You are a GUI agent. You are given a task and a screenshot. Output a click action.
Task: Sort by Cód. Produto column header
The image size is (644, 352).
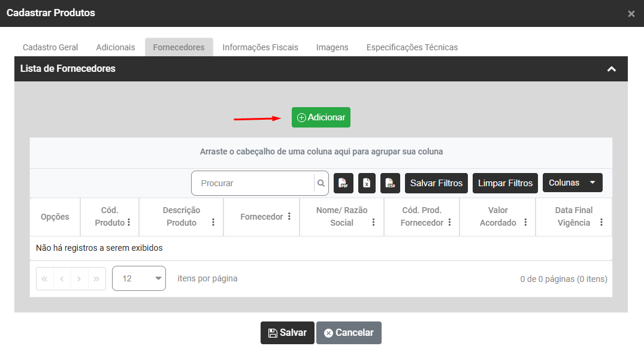[110, 217]
